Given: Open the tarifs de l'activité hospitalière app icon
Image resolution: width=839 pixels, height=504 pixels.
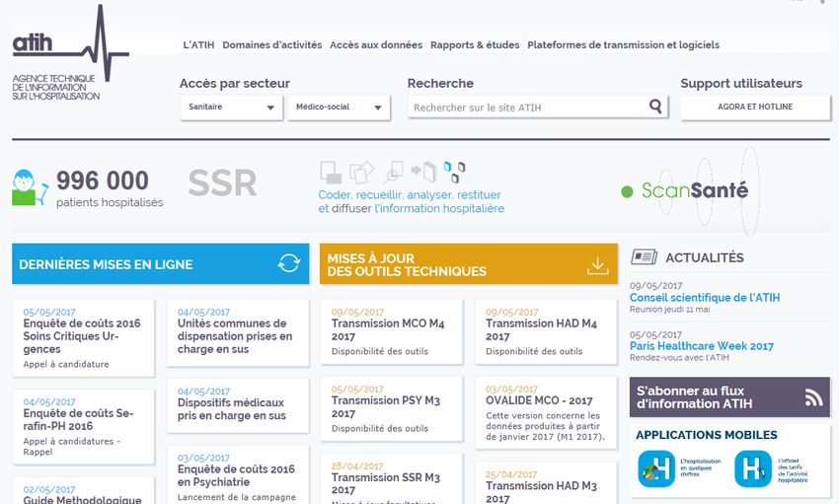Looking at the screenshot, I should point(752,468).
